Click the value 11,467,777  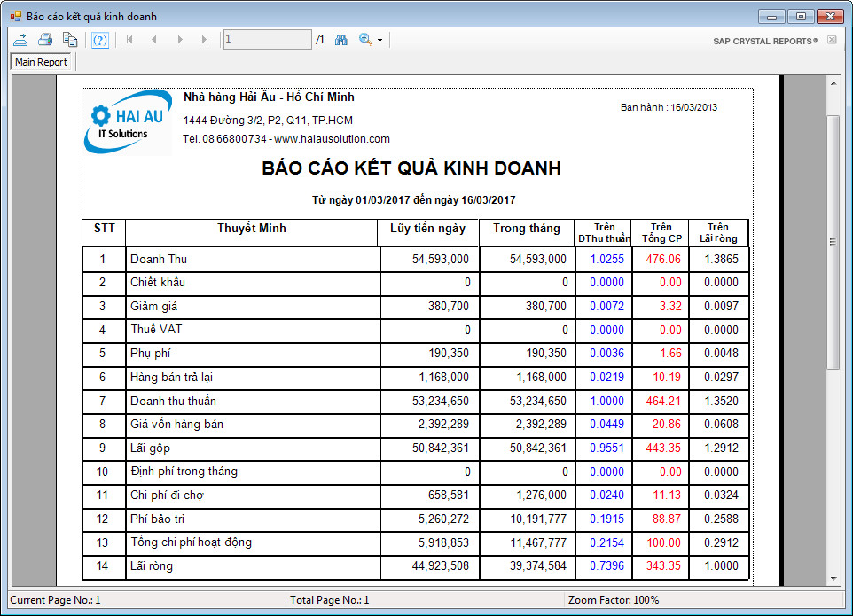click(538, 542)
